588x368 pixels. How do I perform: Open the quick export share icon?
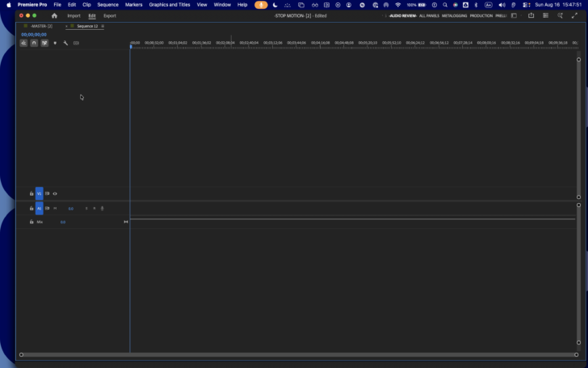[531, 15]
